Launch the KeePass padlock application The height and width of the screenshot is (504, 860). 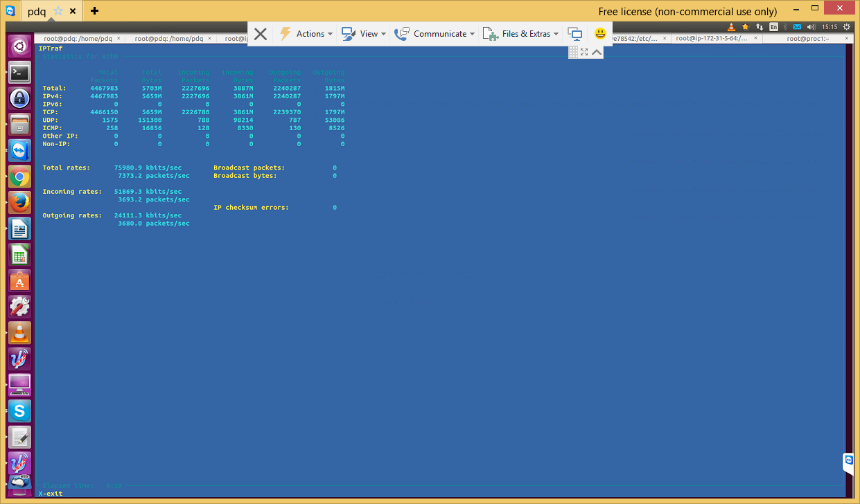pyautogui.click(x=19, y=98)
